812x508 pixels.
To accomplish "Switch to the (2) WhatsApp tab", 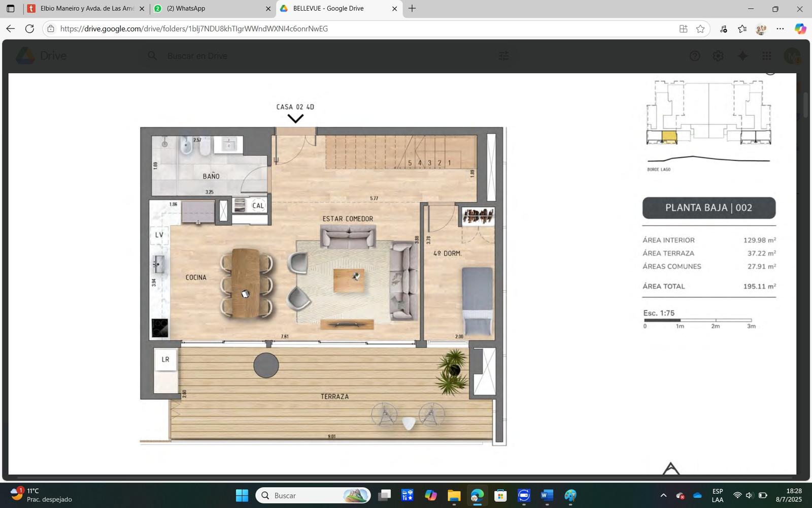I will (212, 9).
